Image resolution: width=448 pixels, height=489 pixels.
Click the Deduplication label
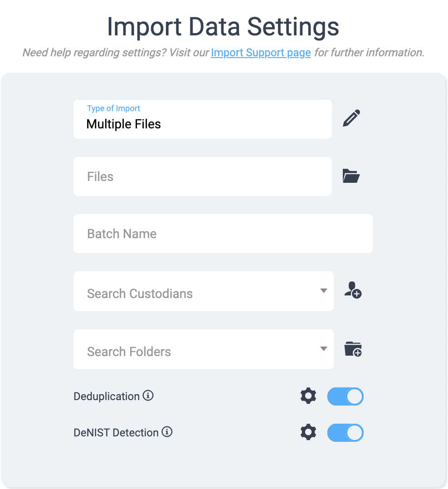(x=107, y=396)
